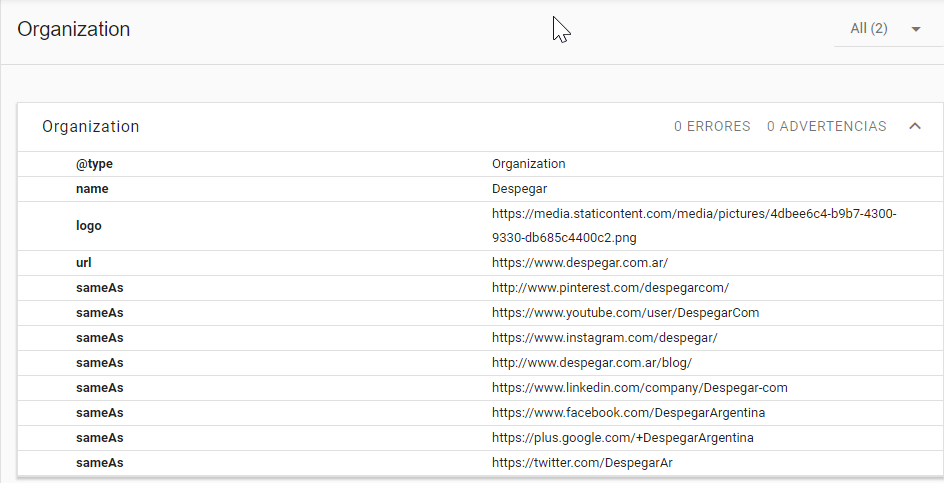Click the sameAs label in the Pinterest row
Viewport: 944px width, 483px height.
[99, 288]
